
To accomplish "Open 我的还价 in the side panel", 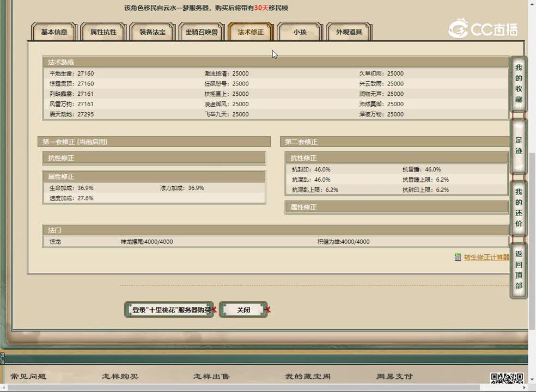I will pos(519,207).
